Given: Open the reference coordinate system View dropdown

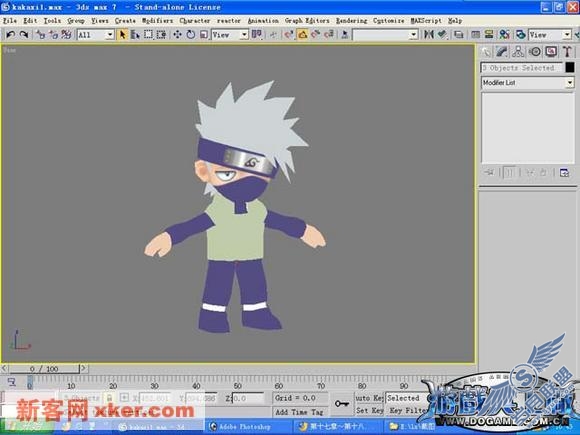Looking at the screenshot, I should 230,35.
